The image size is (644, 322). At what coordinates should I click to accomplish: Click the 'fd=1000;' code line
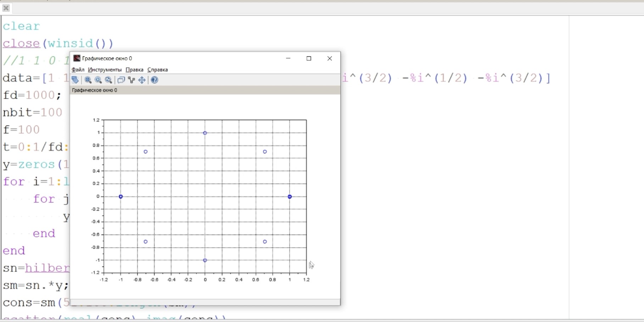pos(32,95)
